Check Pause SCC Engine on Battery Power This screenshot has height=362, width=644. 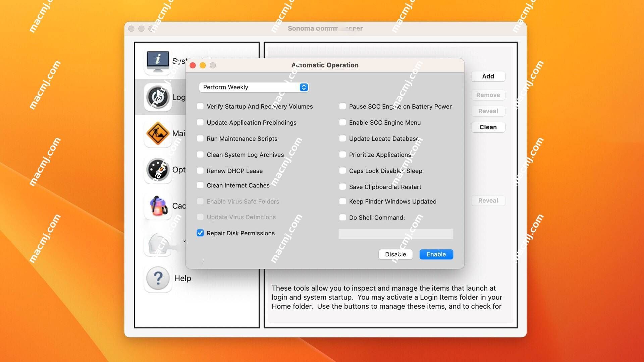click(342, 106)
